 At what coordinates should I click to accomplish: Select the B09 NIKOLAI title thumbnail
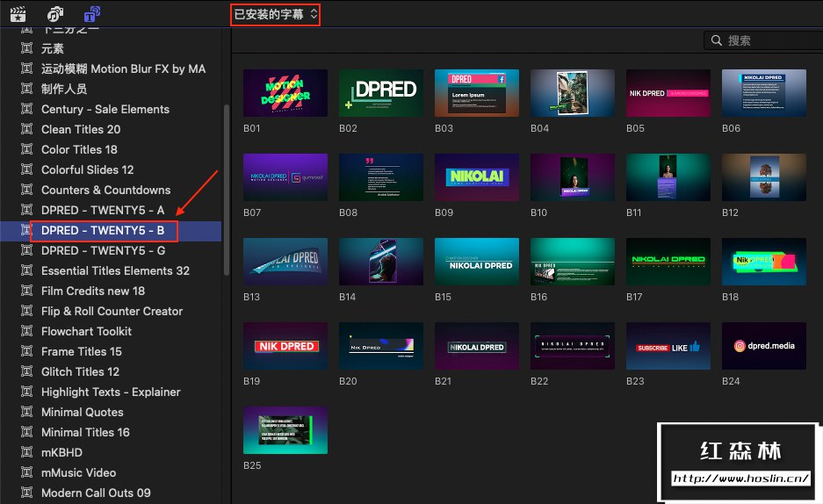pos(477,177)
